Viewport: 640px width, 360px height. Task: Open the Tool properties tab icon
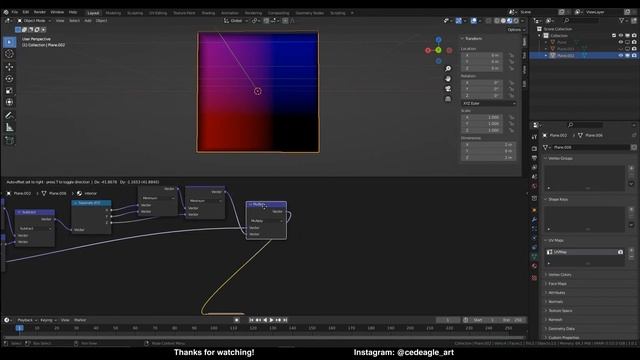534,137
